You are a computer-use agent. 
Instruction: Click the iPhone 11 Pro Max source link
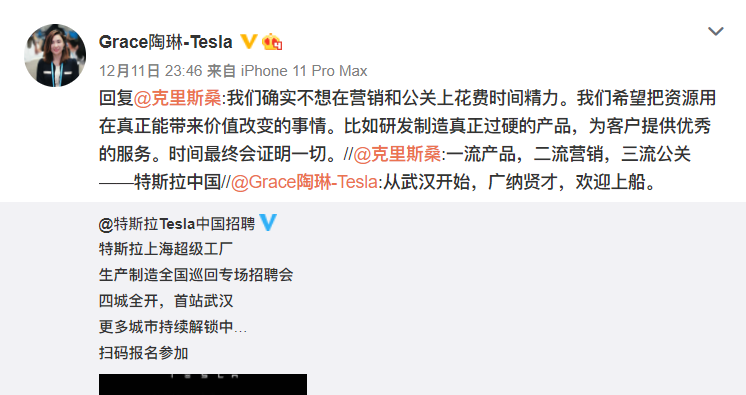tap(304, 71)
